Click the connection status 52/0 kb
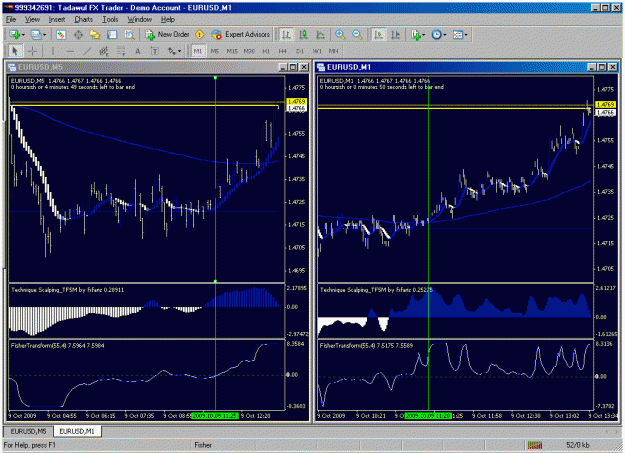Screen dimensions: 625x453 (578, 445)
